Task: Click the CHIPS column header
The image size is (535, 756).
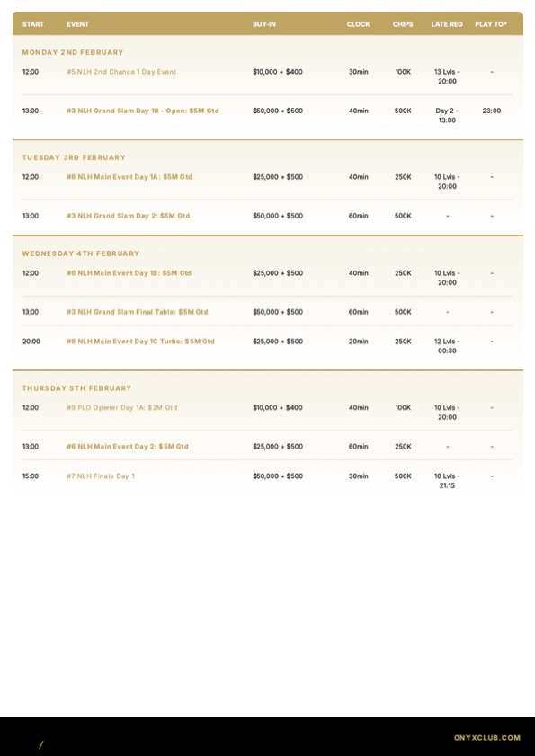Action: 403,24
